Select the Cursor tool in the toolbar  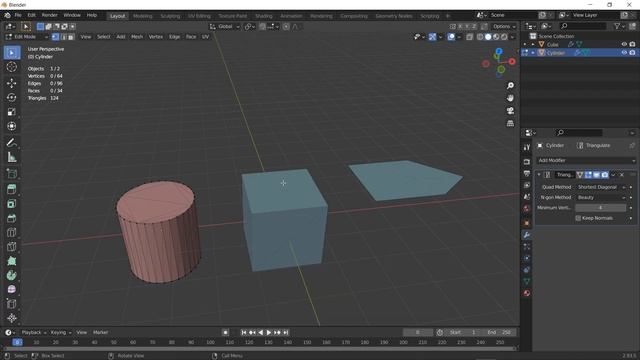click(x=12, y=67)
